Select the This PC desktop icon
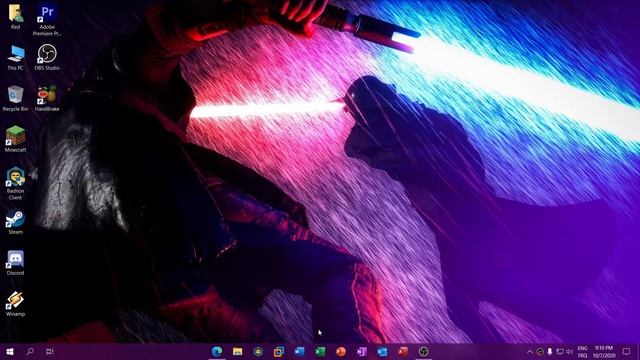The image size is (640, 360). tap(16, 58)
